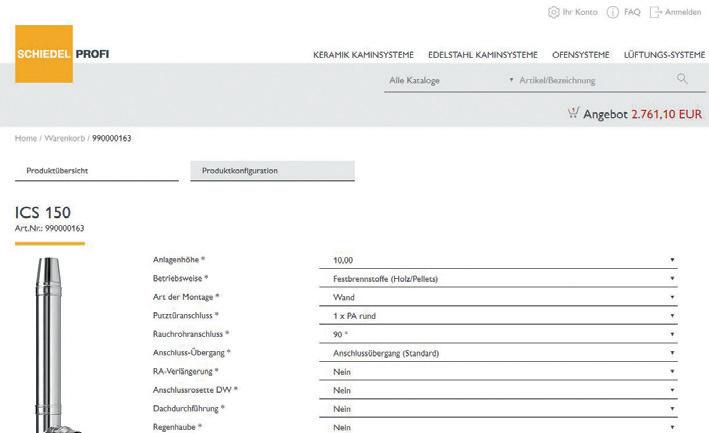Expand the Dachdurchführung dropdown

pos(498,409)
